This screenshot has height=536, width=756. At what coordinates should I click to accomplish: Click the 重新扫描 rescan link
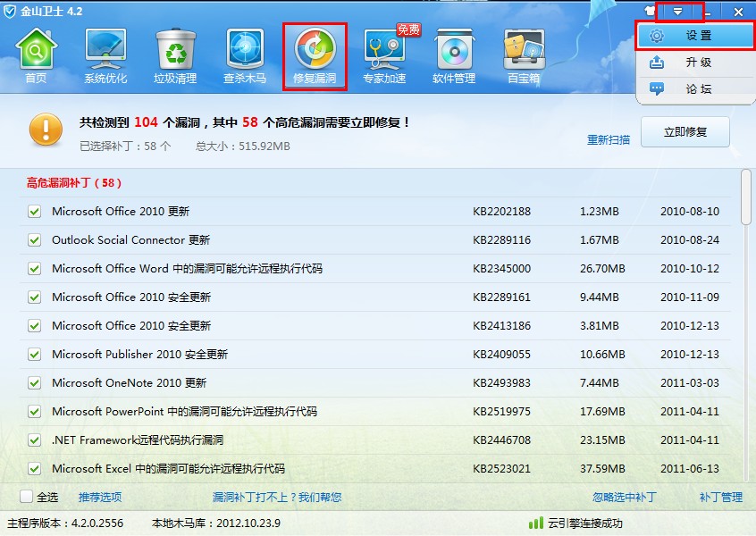[608, 139]
